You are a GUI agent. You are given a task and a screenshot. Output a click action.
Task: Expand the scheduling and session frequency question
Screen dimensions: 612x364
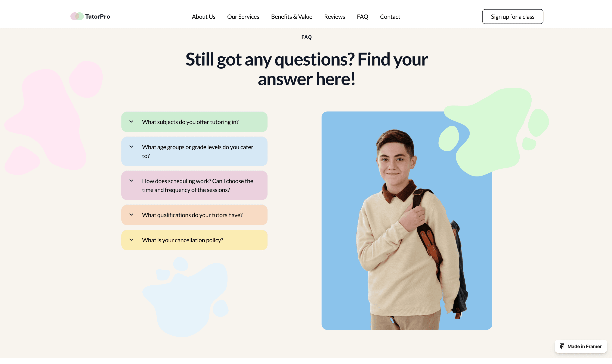[x=194, y=185]
